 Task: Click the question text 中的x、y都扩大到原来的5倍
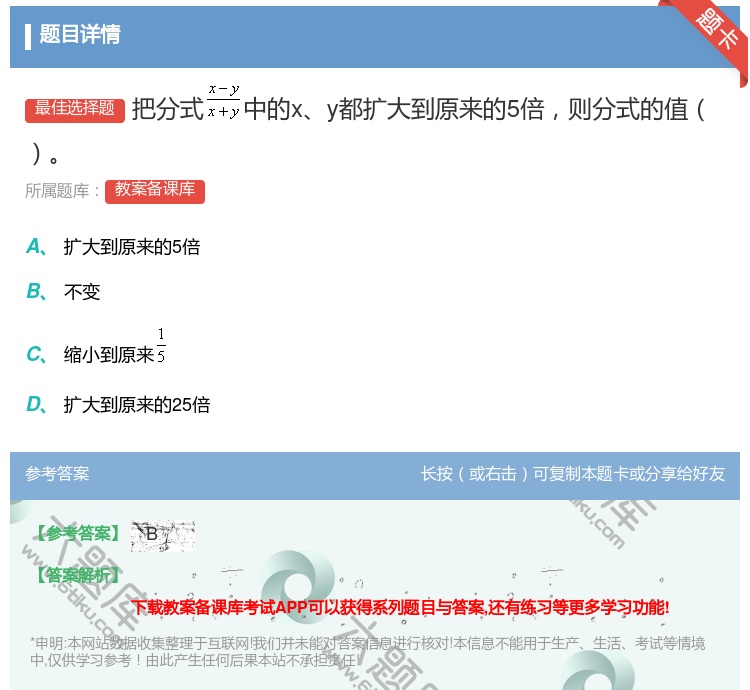click(395, 110)
